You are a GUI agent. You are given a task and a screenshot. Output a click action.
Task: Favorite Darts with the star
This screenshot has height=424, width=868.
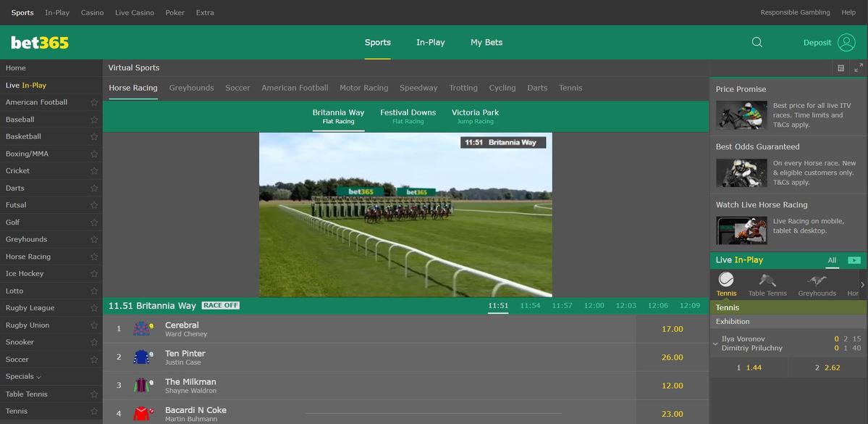point(94,188)
